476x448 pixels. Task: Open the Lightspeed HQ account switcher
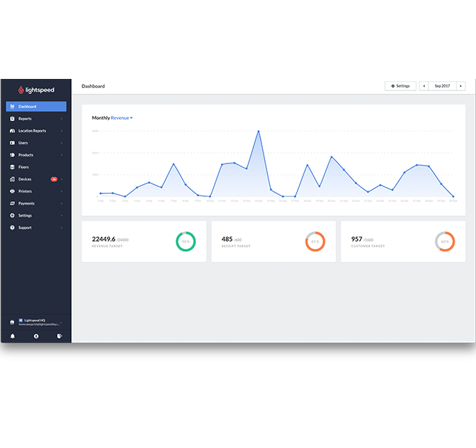(x=40, y=322)
